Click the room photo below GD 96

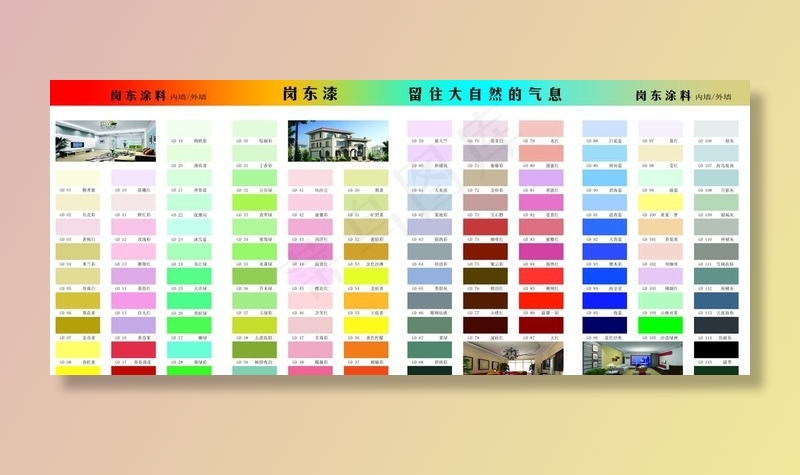coord(633,358)
